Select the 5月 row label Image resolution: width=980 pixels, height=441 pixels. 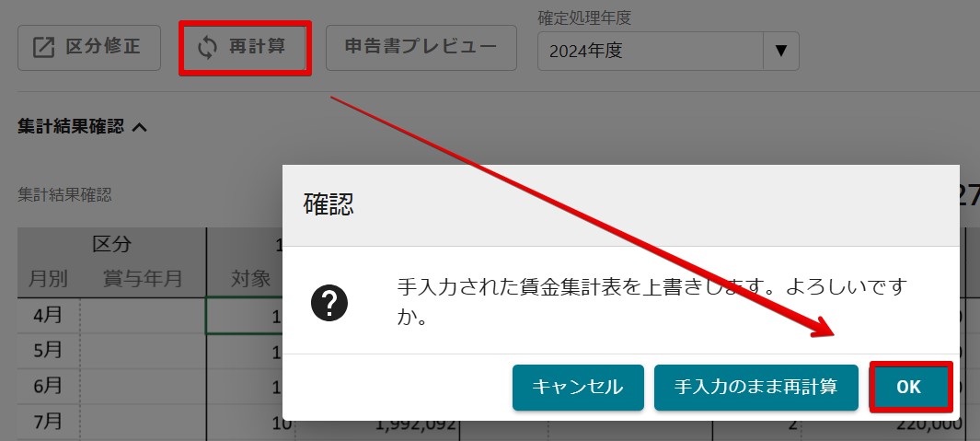(x=48, y=350)
